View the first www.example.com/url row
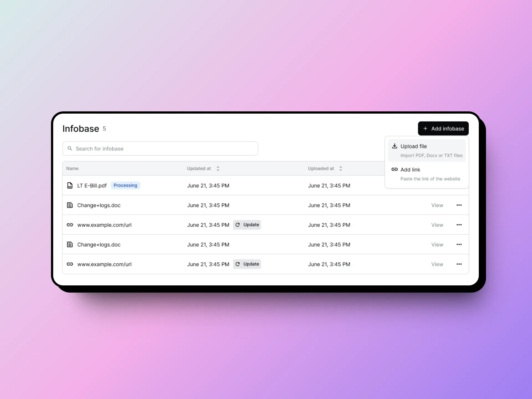Screen dimensions: 532x399 click(x=437, y=225)
